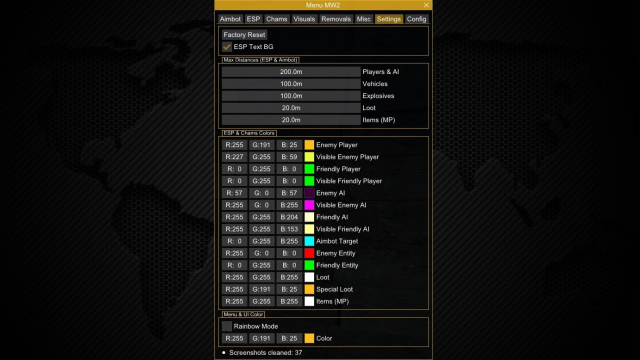This screenshot has height=360, width=640.
Task: Open the Friendly Player color swatch
Action: pos(309,169)
